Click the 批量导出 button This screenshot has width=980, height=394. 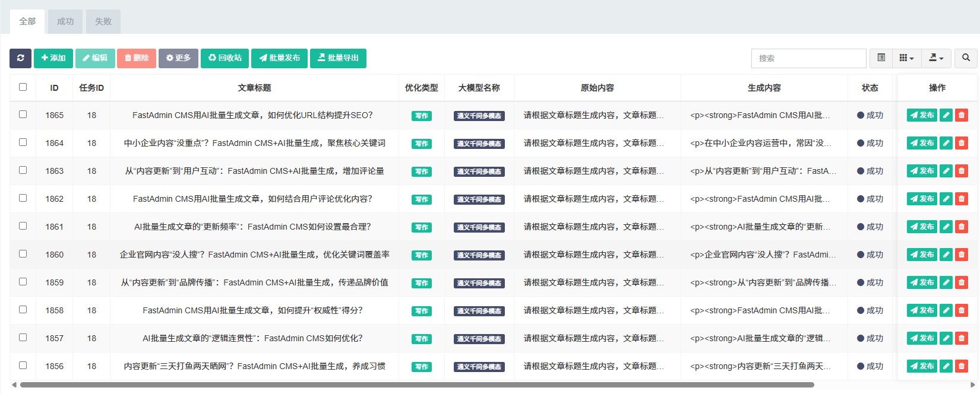[339, 58]
